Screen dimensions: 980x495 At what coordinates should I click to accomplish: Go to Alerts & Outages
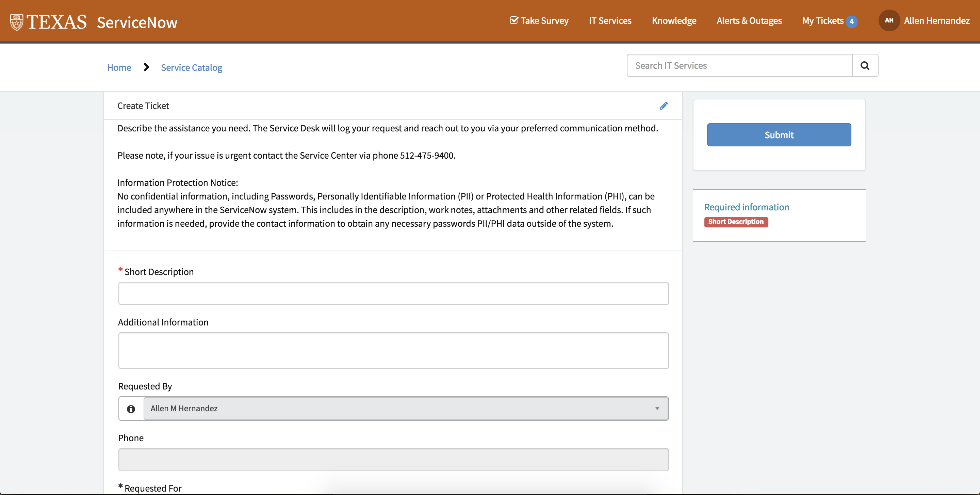tap(749, 20)
